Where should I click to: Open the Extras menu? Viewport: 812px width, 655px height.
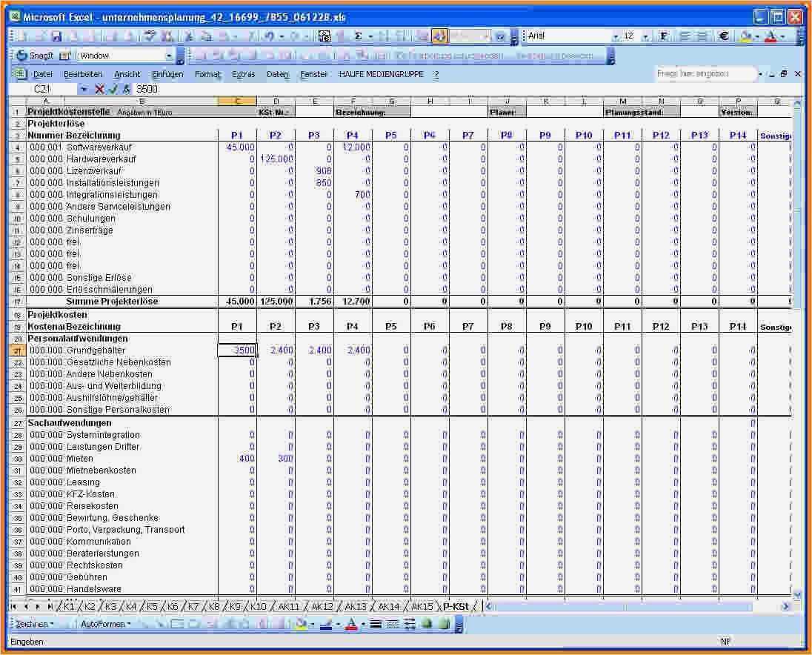tap(244, 73)
